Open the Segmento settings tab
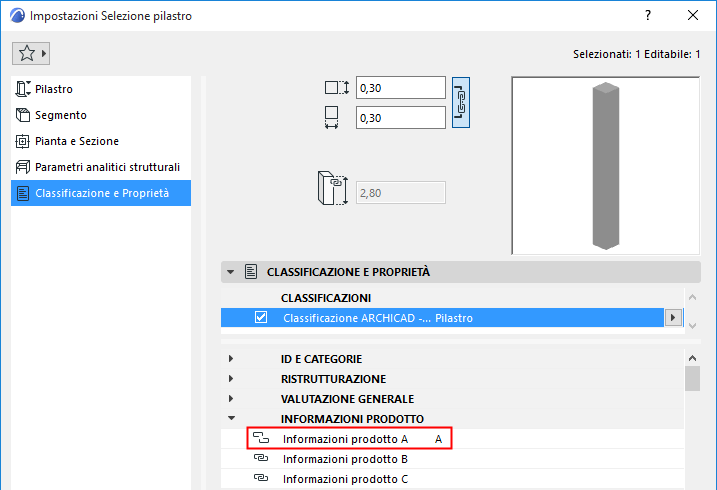The image size is (717, 490). pyautogui.click(x=60, y=115)
